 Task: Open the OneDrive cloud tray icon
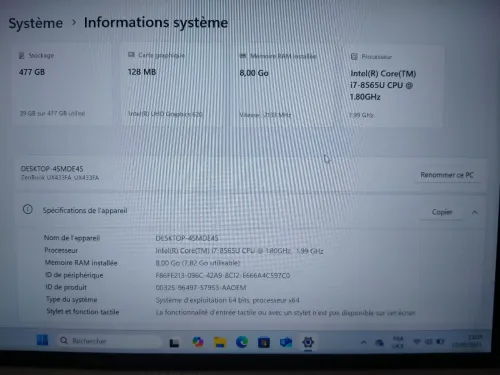[x=379, y=343]
